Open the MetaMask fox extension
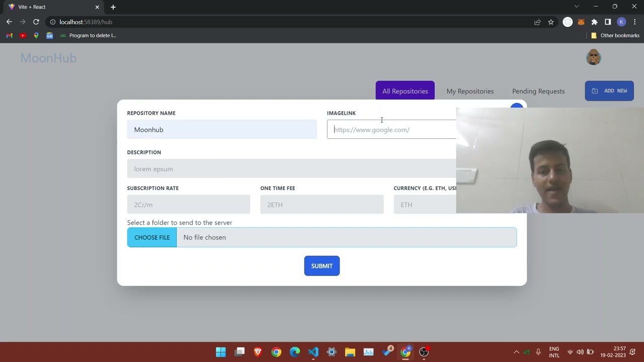This screenshot has width=644, height=362. coord(581,22)
